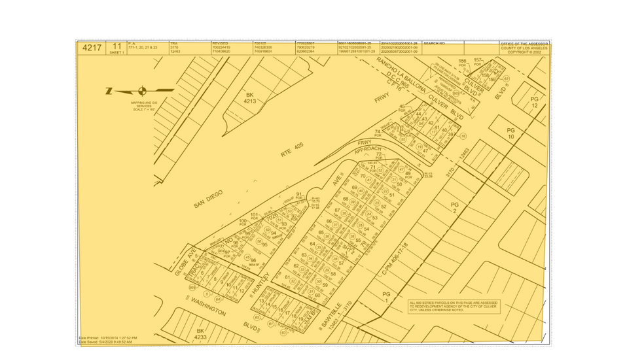Click lot number 69 on the map
Image resolution: width=644 pixels, height=355 pixels.
[355, 188]
